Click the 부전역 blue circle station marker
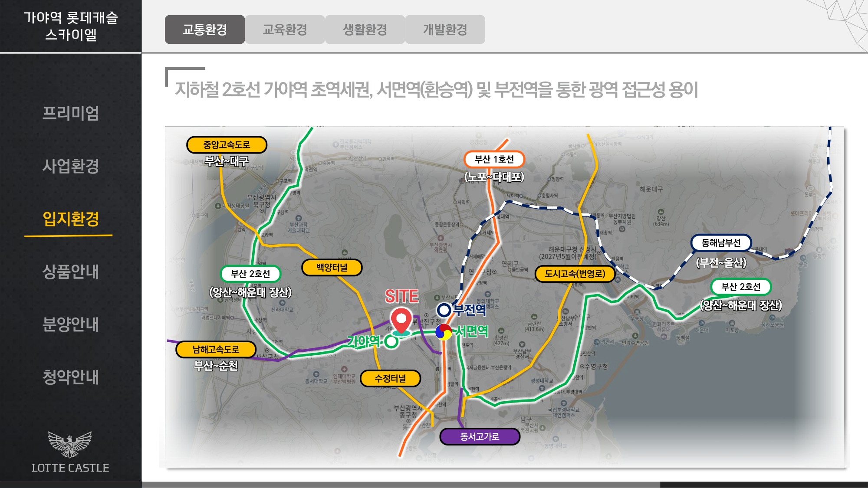Screen dimensions: 868x488 [x=444, y=310]
